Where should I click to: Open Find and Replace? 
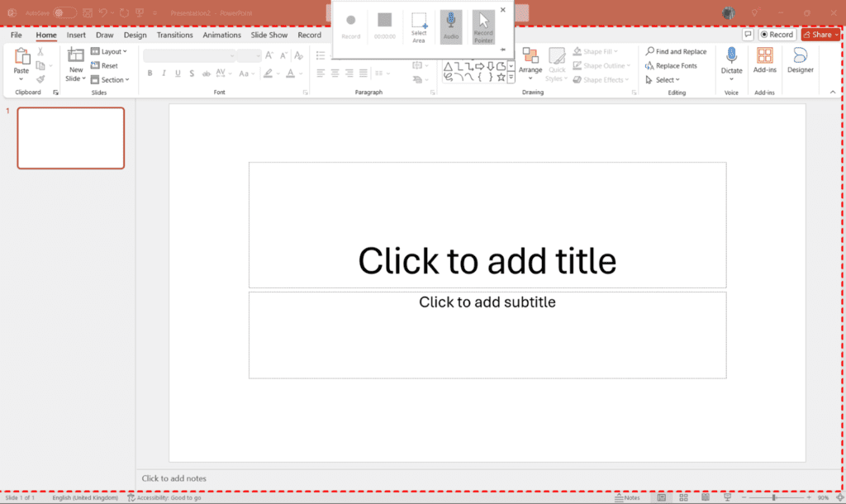(676, 50)
